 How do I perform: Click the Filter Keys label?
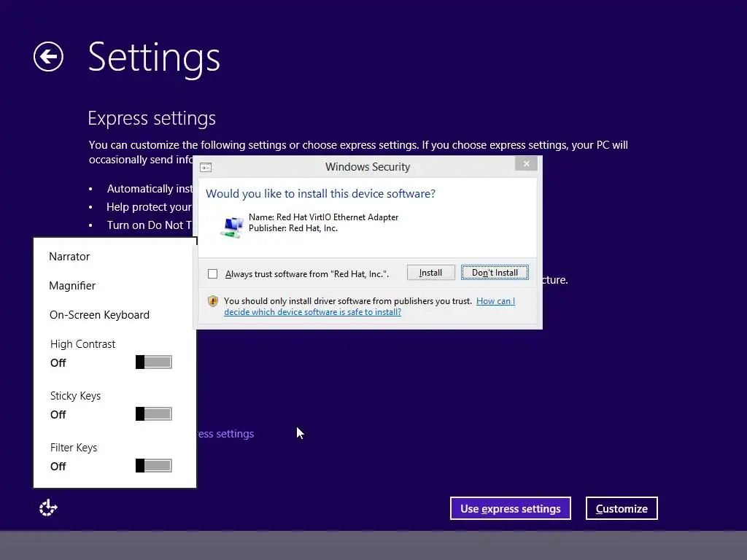[74, 448]
